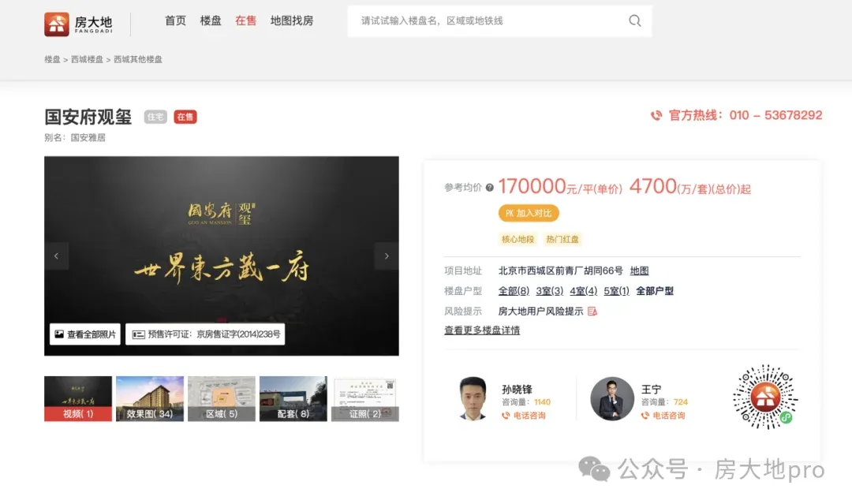Image resolution: width=852 pixels, height=504 pixels.
Task: Click the 170000 unit price
Action: point(532,186)
